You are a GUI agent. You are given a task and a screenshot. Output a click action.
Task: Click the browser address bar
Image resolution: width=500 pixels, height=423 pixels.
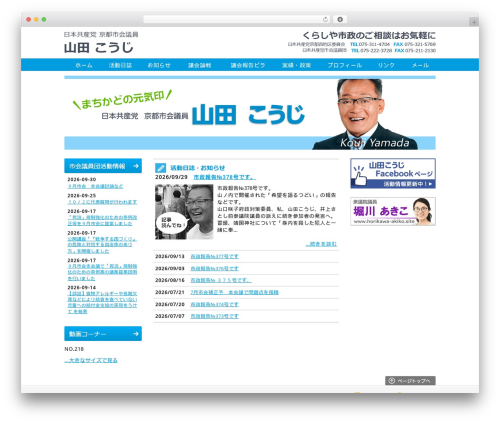click(237, 20)
